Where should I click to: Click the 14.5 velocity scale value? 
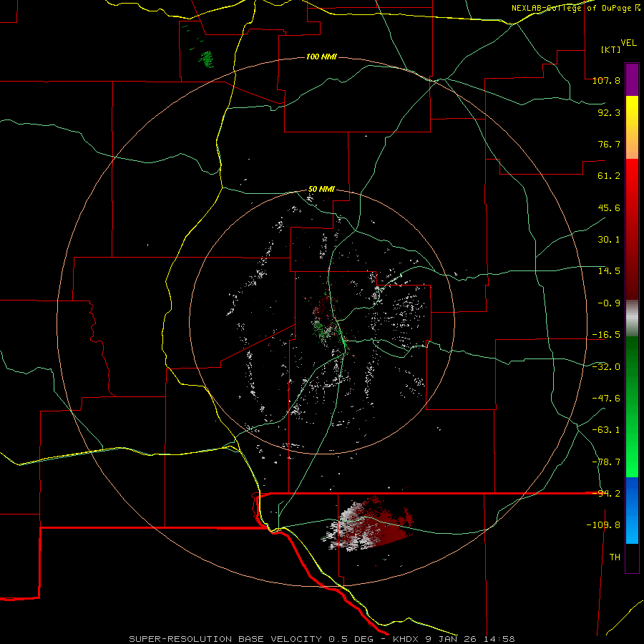609,271
